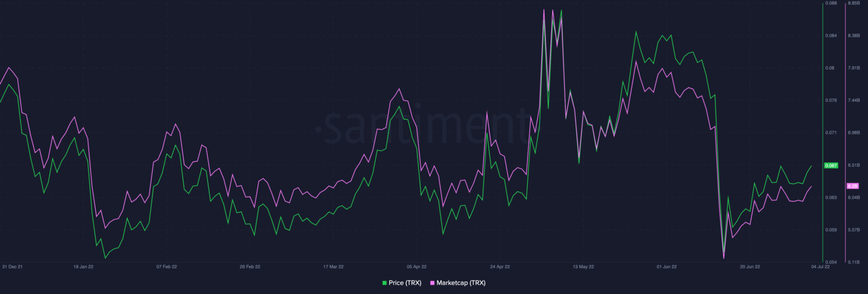
Task: Click the green Price (TRX) legend swatch
Action: [x=385, y=283]
